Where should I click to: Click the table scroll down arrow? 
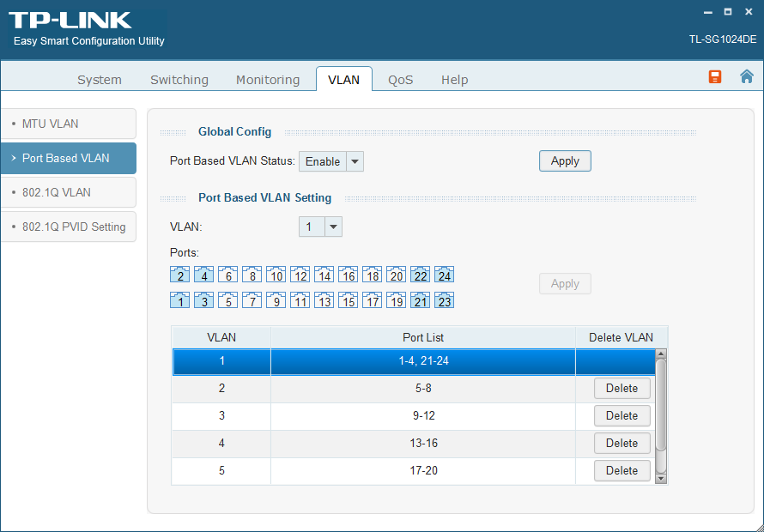point(661,479)
